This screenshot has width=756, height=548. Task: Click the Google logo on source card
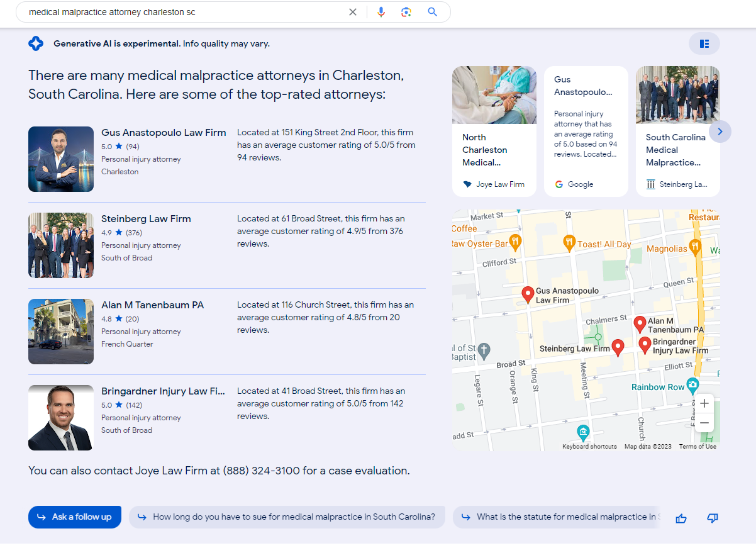[559, 184]
